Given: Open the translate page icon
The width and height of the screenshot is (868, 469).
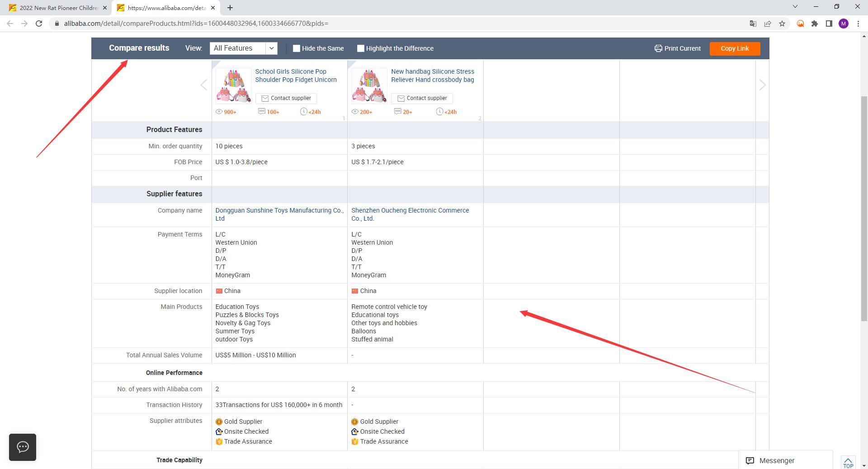Looking at the screenshot, I should (x=753, y=24).
